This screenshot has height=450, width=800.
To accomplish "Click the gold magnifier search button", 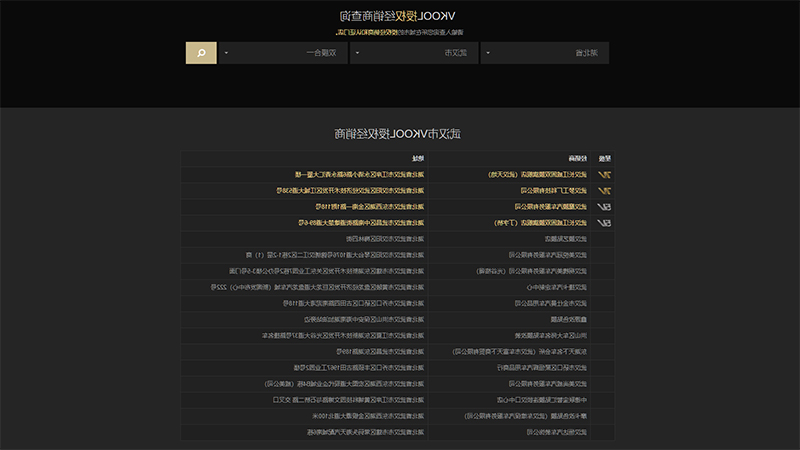I will (x=201, y=53).
